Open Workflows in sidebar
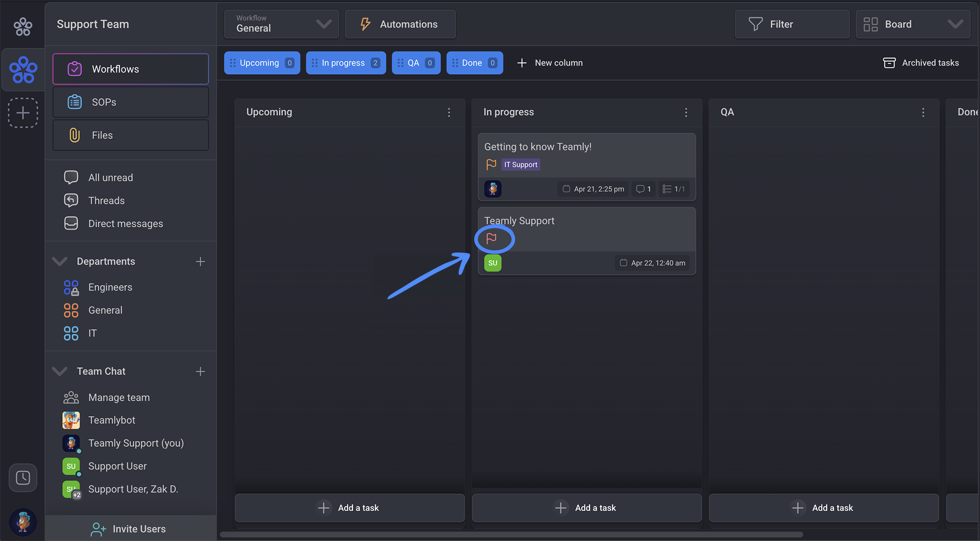The height and width of the screenshot is (541, 980). [x=131, y=69]
